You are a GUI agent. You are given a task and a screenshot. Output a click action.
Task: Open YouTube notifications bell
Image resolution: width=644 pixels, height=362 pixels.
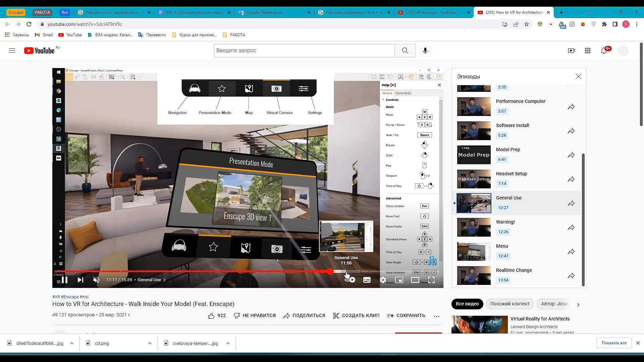point(604,51)
